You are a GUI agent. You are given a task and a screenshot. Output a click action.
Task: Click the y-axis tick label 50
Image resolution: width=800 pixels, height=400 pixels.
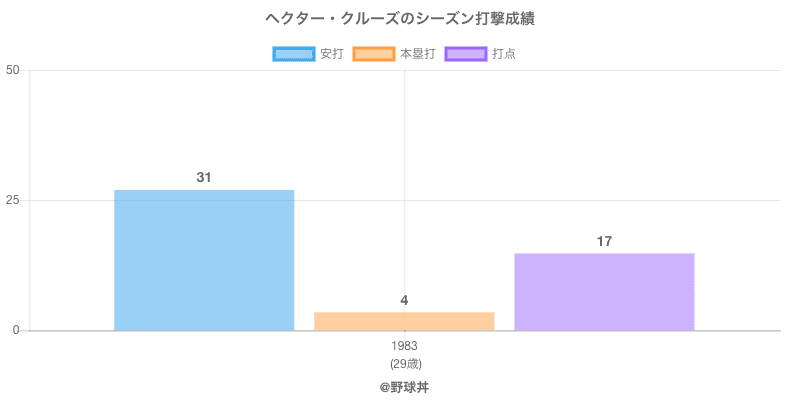click(13, 70)
